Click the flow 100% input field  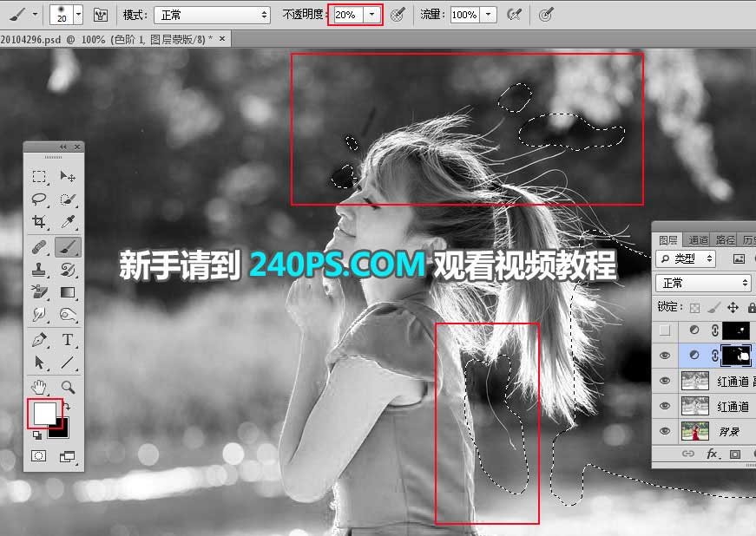click(x=466, y=15)
